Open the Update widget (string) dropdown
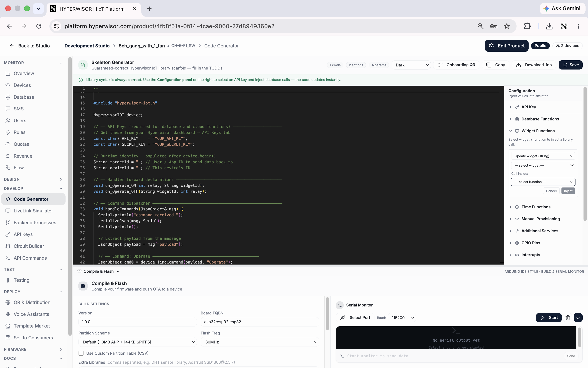 (543, 156)
